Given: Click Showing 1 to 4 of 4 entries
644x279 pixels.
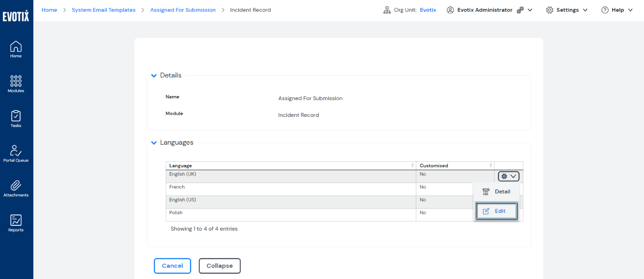Looking at the screenshot, I should tap(204, 229).
